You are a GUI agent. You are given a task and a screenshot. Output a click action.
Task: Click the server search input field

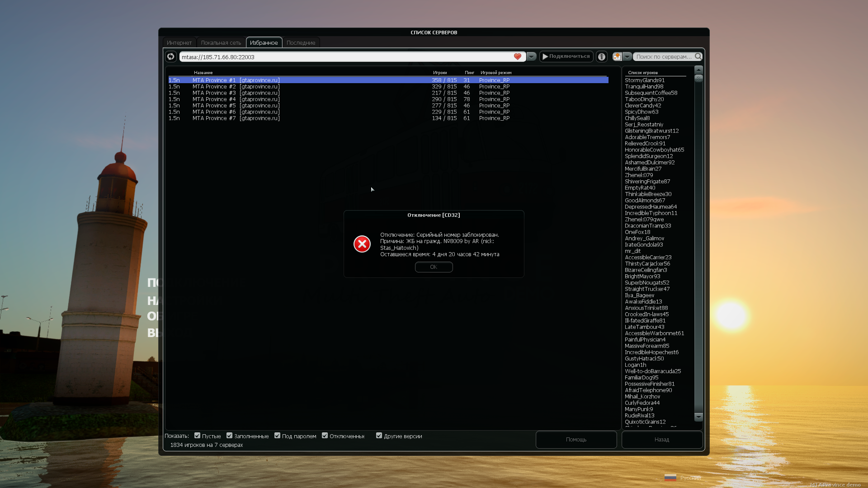[x=664, y=56]
